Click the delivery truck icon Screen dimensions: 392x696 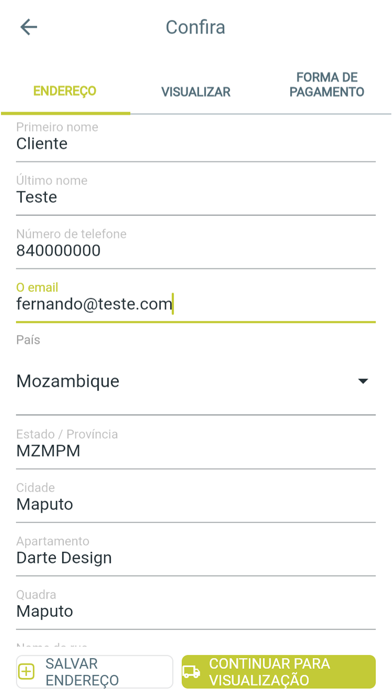click(191, 672)
